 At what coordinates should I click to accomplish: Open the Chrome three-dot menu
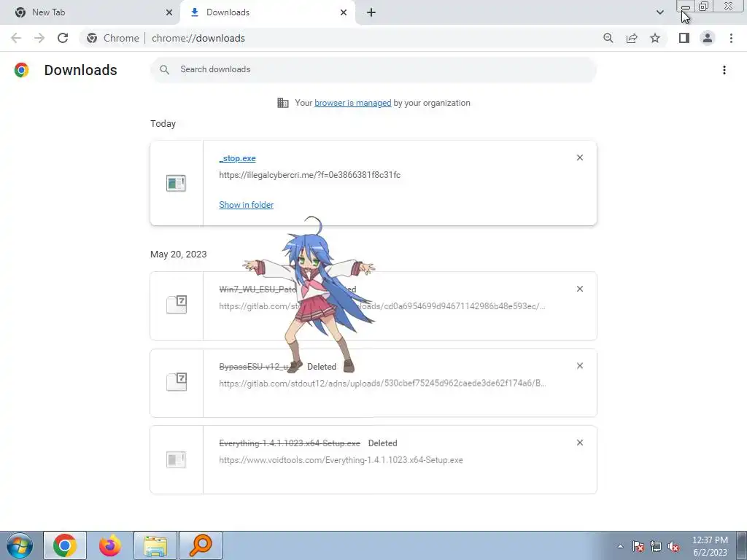(731, 38)
